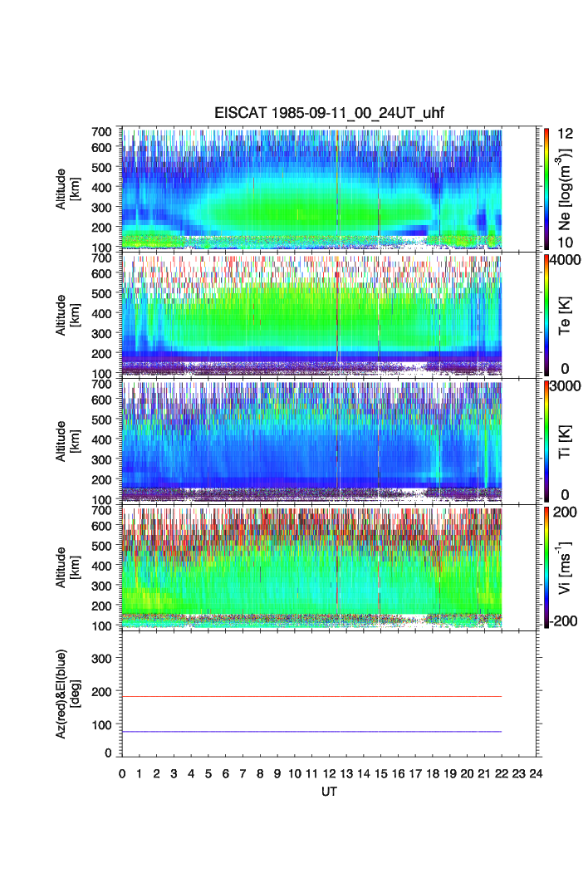Click the Vi ion velocity colorbar

pos(547,567)
